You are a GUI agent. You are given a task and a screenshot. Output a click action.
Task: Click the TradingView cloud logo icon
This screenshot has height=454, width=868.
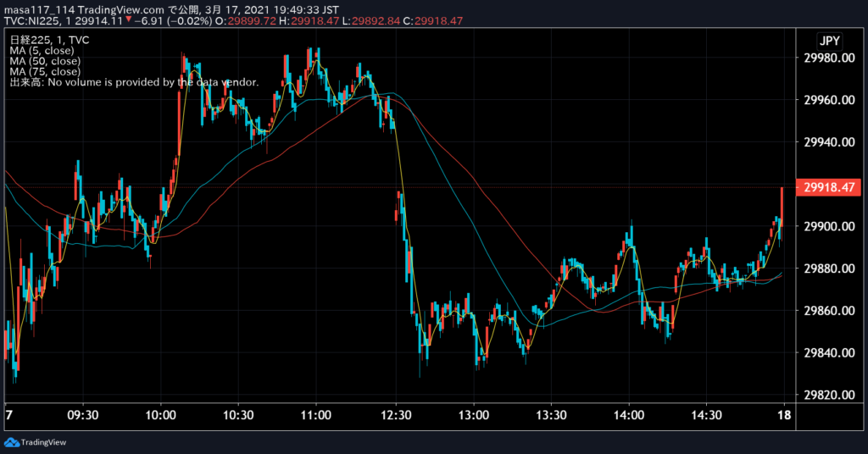pos(11,442)
